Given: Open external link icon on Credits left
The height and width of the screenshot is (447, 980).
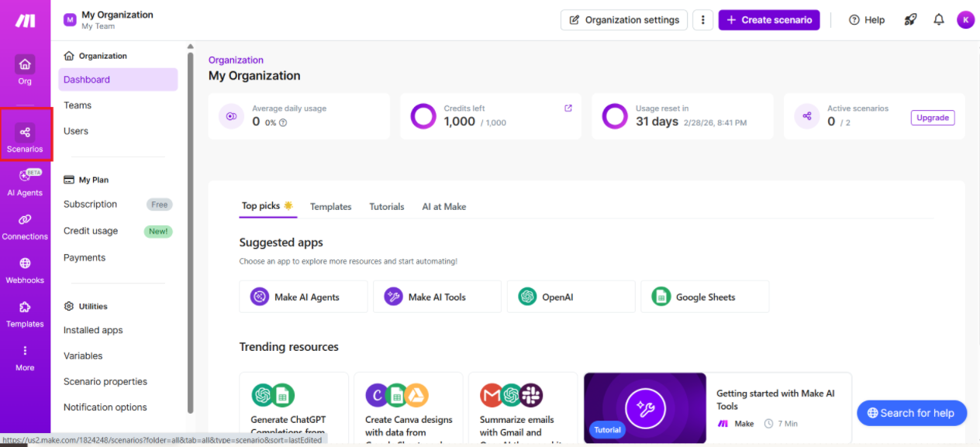Looking at the screenshot, I should click(x=568, y=108).
